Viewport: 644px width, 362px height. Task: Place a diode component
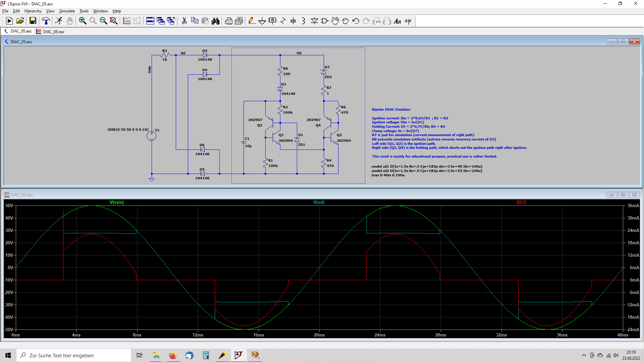pos(314,21)
